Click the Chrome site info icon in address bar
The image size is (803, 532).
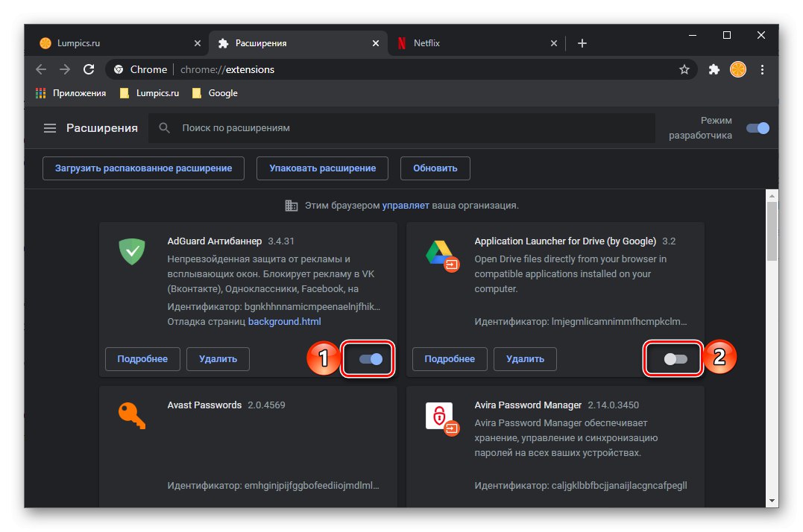point(119,69)
